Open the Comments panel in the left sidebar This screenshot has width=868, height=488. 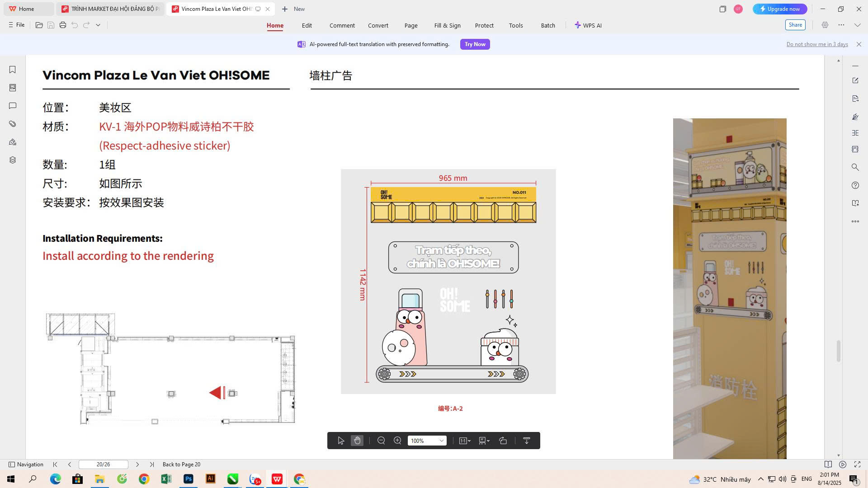(x=13, y=106)
